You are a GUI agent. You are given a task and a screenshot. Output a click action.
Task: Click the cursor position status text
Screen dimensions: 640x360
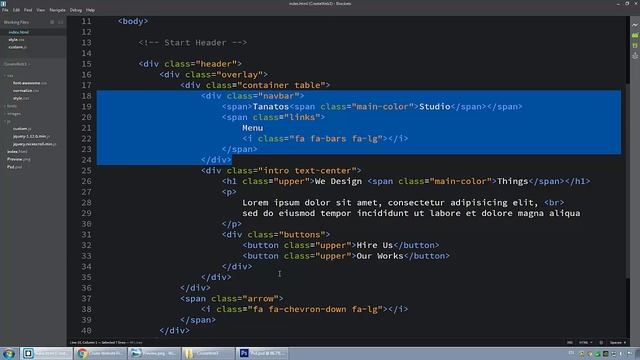106,342
